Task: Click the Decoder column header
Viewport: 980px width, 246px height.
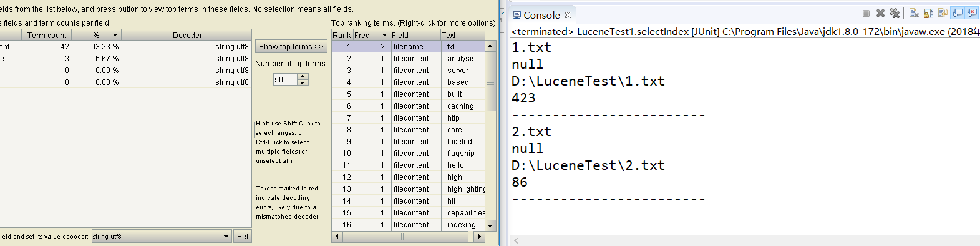Action: pos(187,36)
